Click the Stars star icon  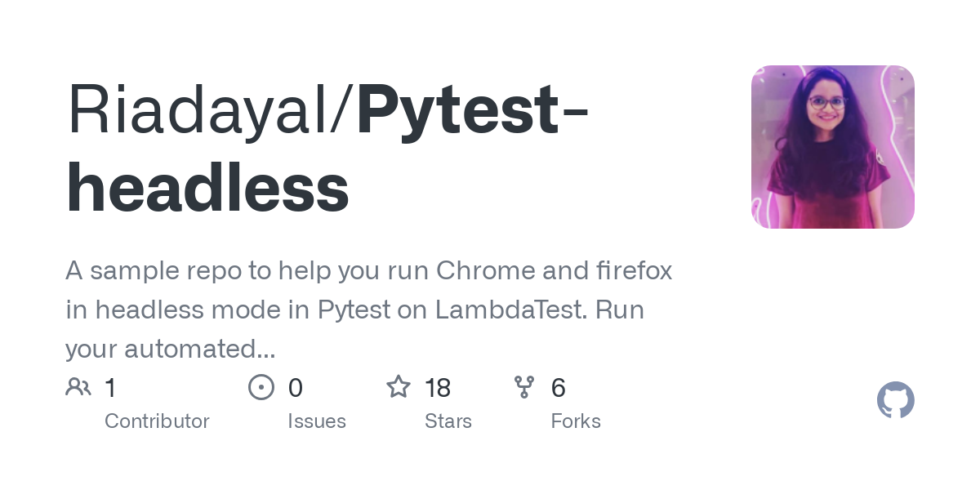[399, 386]
